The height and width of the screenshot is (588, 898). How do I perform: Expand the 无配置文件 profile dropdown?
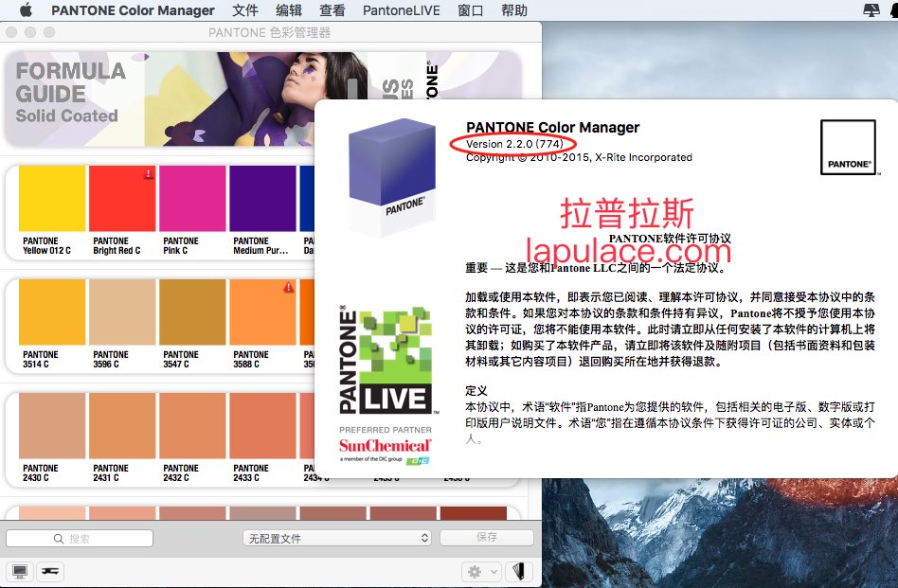tap(338, 538)
